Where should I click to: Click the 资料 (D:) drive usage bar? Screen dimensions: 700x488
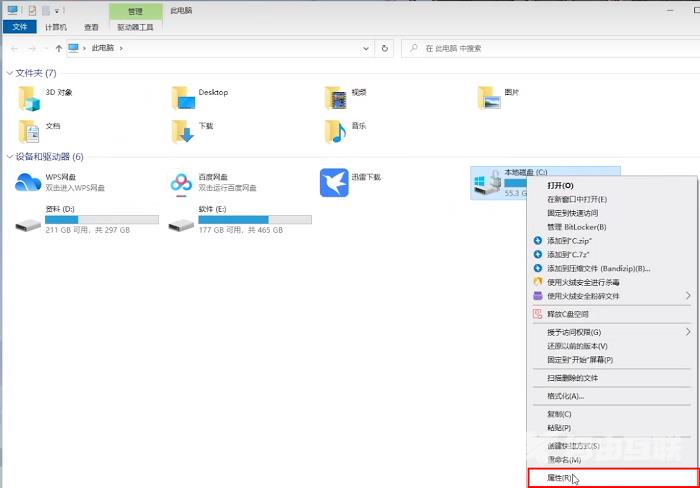tap(102, 219)
